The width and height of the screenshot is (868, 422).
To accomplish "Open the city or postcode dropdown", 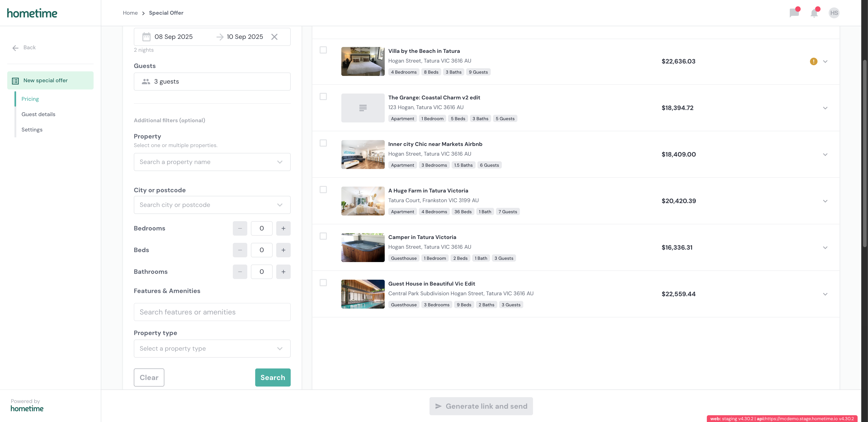I will click(x=212, y=205).
